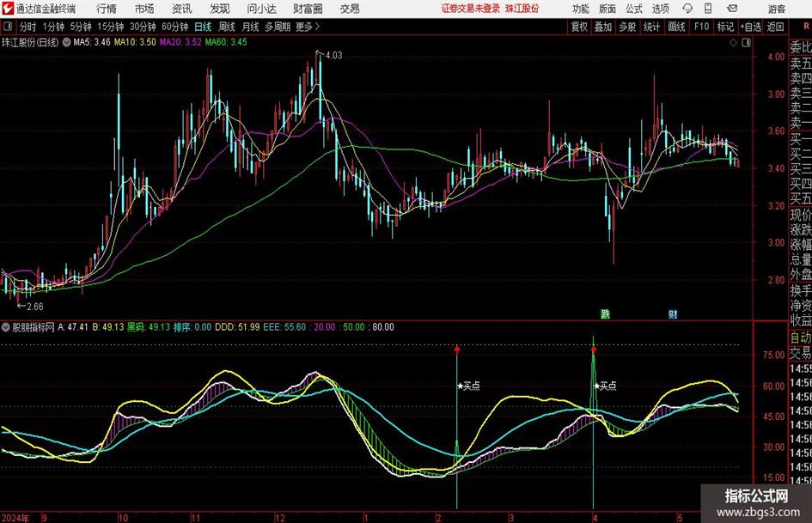Click the red R icon at top right
Viewport: 812px width, 523px height.
pyautogui.click(x=806, y=27)
